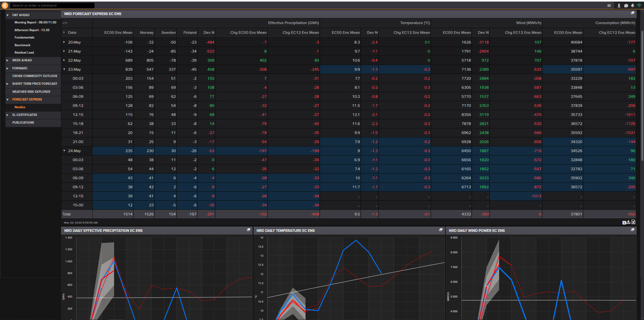
Task: Select Publications in the sidebar
Action: coord(23,123)
